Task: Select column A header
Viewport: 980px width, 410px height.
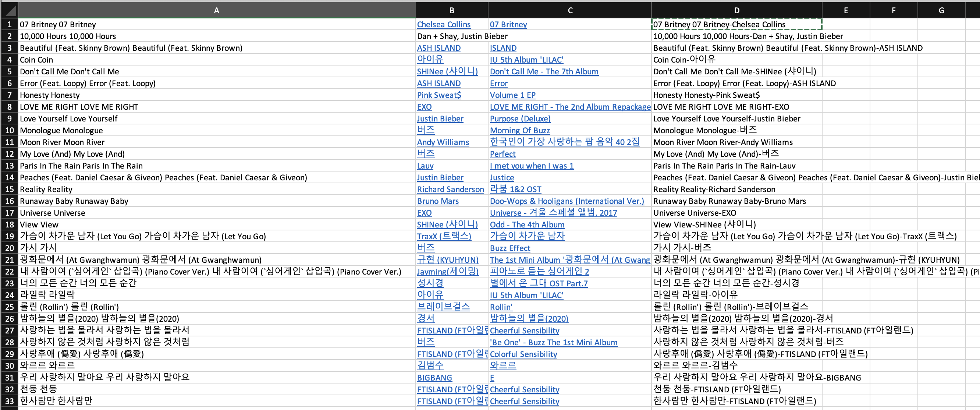Action: 216,10
